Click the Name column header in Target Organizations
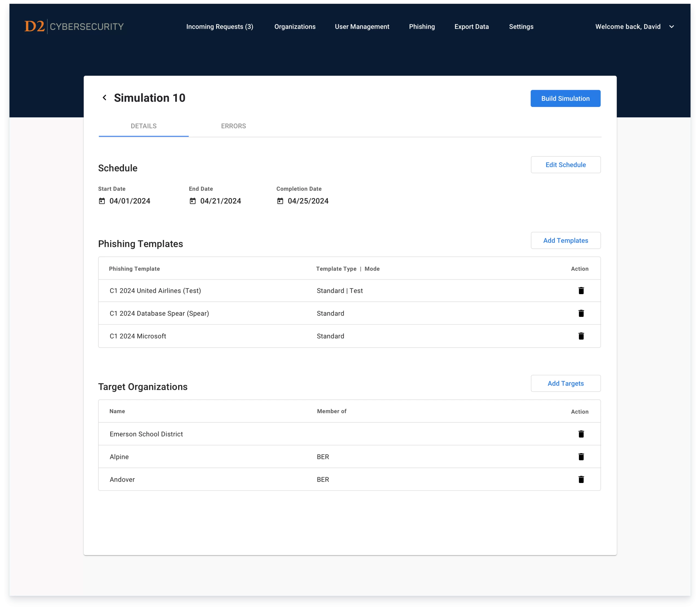 (x=117, y=411)
